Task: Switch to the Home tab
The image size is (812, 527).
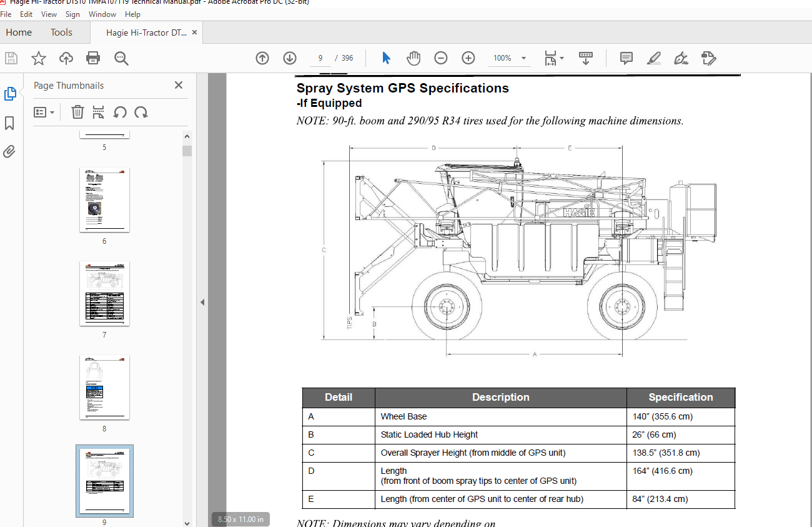Action: [19, 33]
